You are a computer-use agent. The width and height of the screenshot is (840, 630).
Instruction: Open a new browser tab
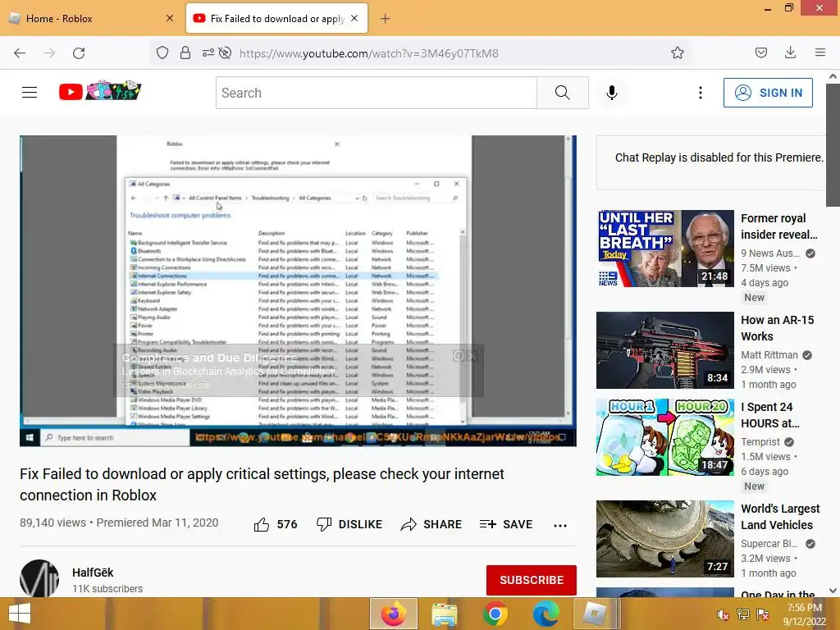coord(386,19)
